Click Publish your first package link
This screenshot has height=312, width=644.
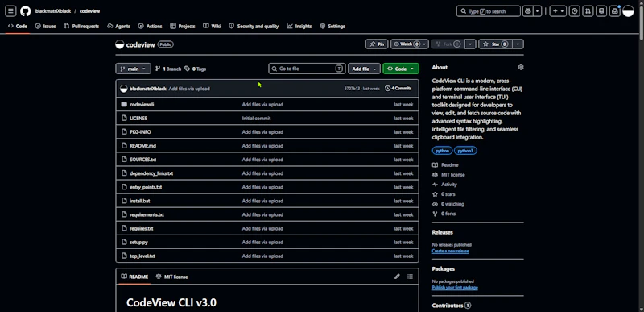pyautogui.click(x=455, y=288)
